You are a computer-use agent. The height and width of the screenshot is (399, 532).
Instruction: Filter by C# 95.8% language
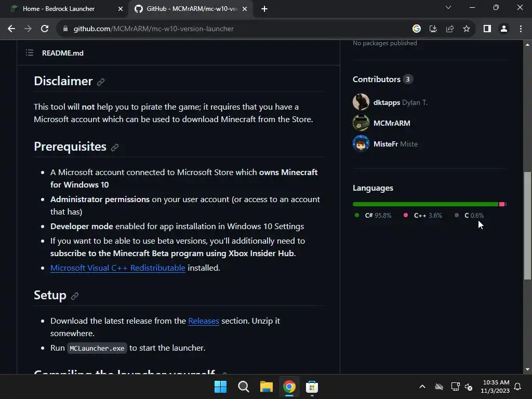click(373, 216)
